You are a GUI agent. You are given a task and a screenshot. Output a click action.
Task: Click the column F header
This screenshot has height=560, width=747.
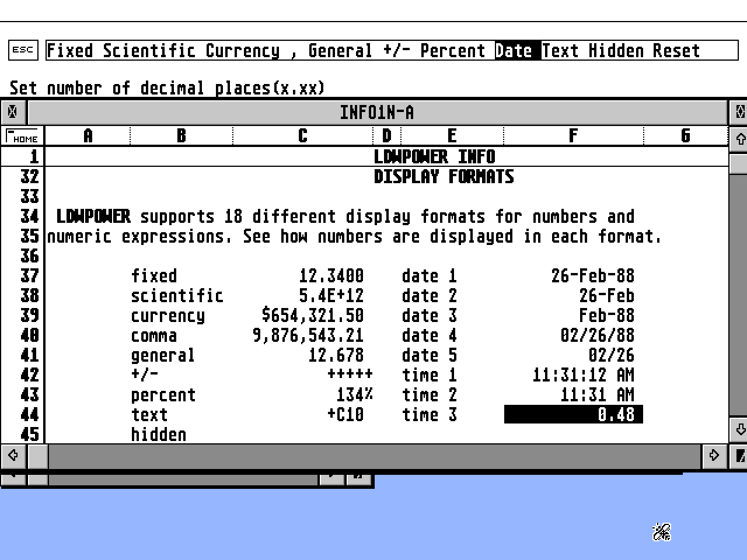[x=573, y=135]
